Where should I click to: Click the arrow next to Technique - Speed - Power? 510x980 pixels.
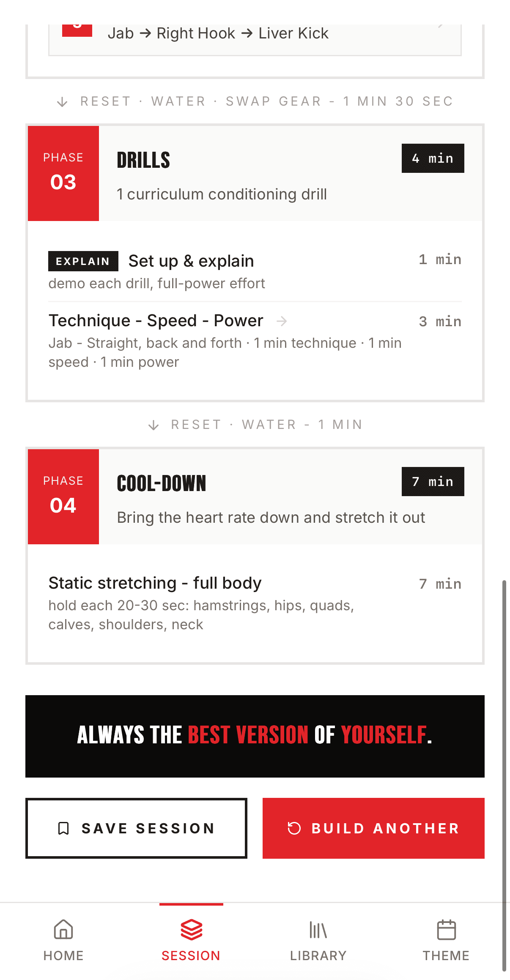(282, 322)
